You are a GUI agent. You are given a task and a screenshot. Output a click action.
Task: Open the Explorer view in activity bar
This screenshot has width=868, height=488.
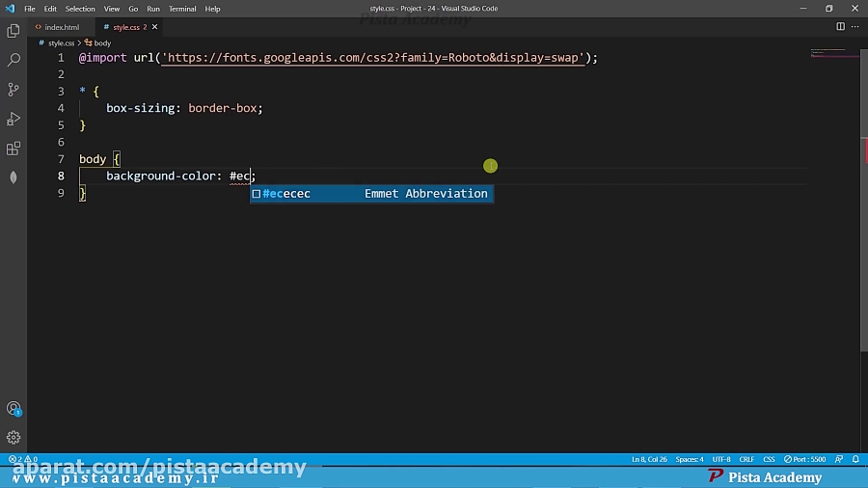click(x=14, y=31)
